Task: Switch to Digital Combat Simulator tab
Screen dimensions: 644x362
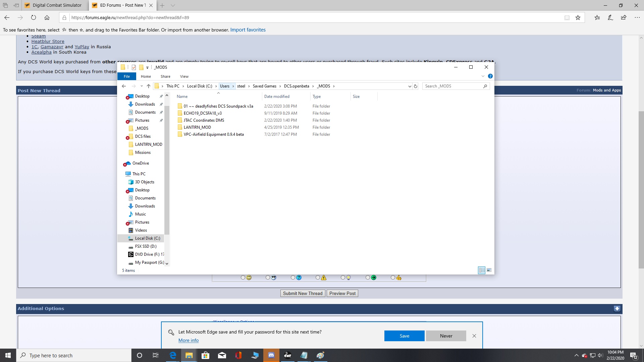Action: 55,5
